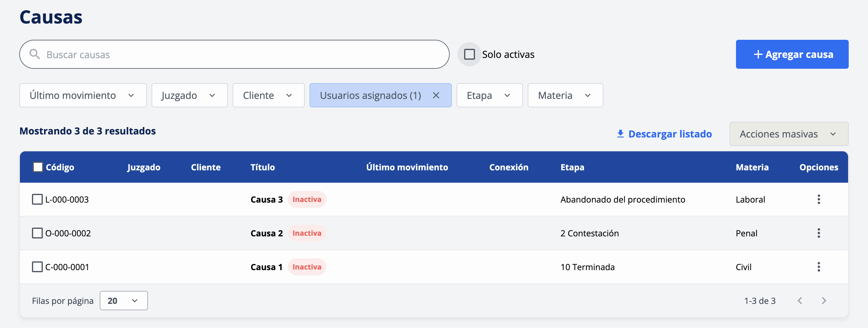Image resolution: width=868 pixels, height=328 pixels.
Task: Open the Causa 2 title
Action: [x=266, y=233]
